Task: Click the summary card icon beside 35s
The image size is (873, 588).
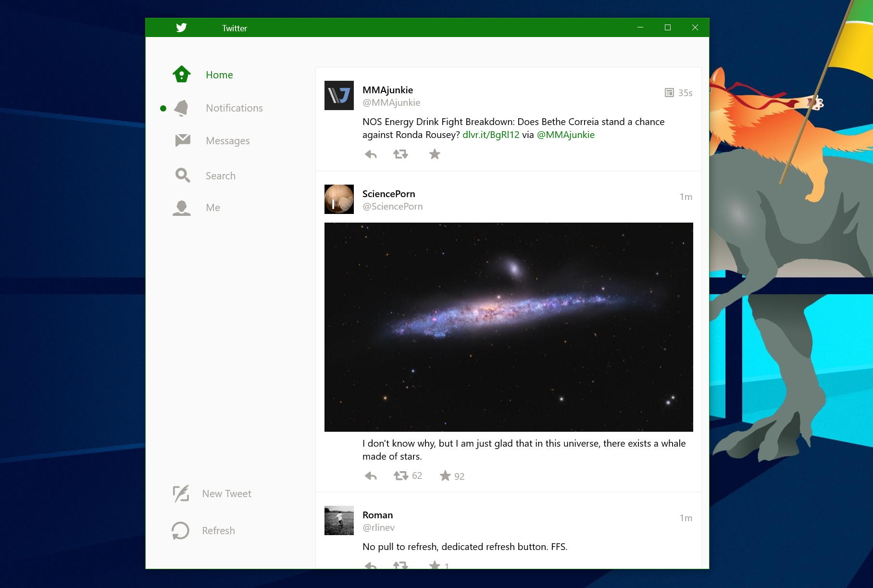Action: (669, 93)
